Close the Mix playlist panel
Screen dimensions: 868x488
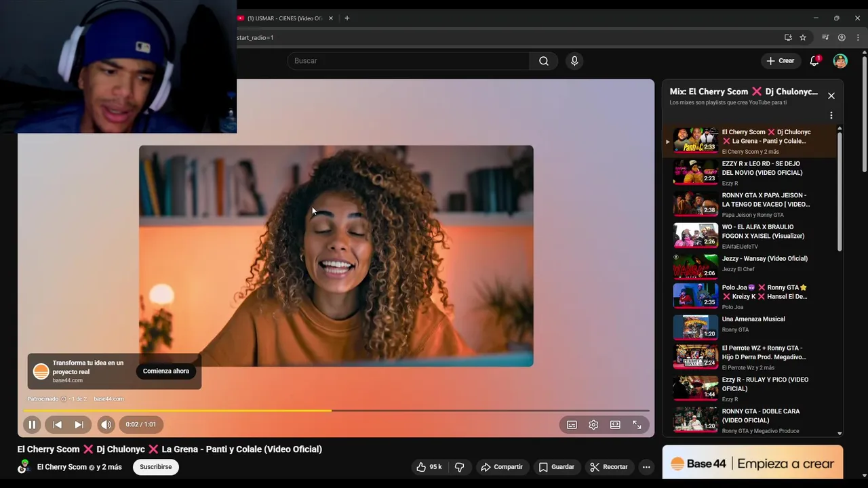831,96
